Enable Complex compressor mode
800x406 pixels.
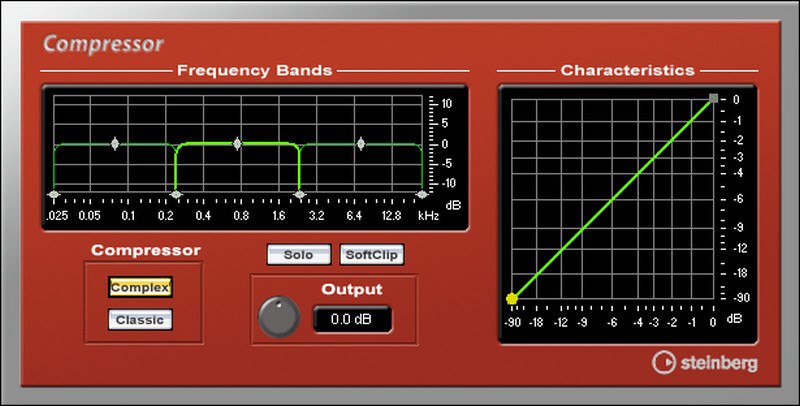(140, 287)
